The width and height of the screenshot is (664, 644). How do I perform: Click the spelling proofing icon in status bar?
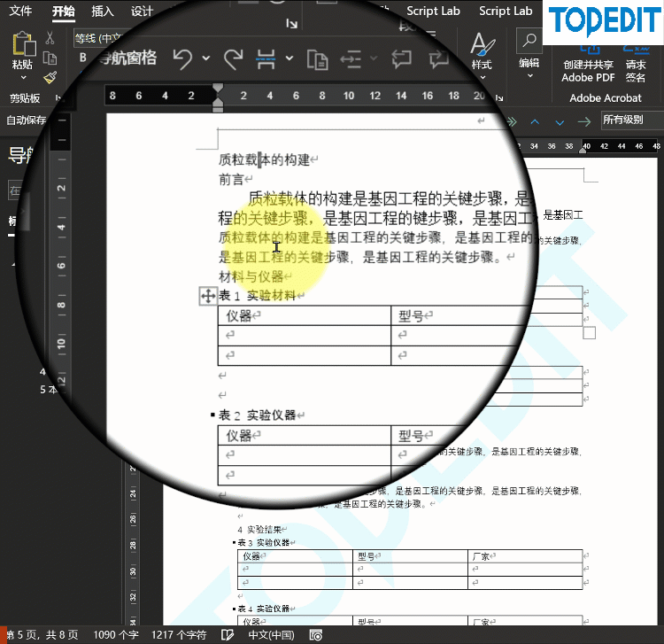click(228, 635)
